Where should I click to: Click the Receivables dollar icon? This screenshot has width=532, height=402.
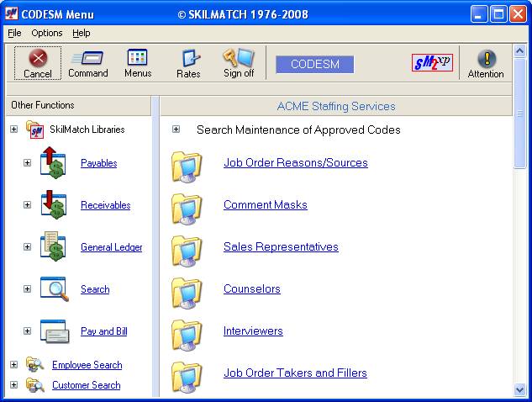point(54,204)
